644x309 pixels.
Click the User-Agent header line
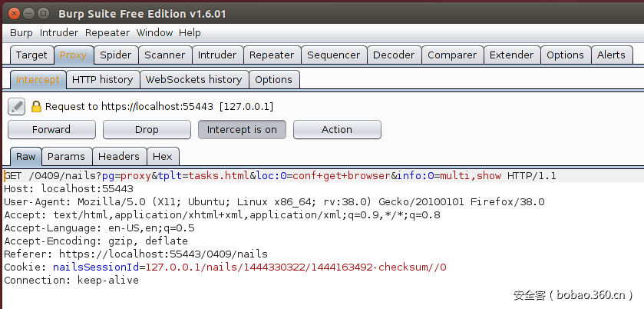[x=274, y=202]
